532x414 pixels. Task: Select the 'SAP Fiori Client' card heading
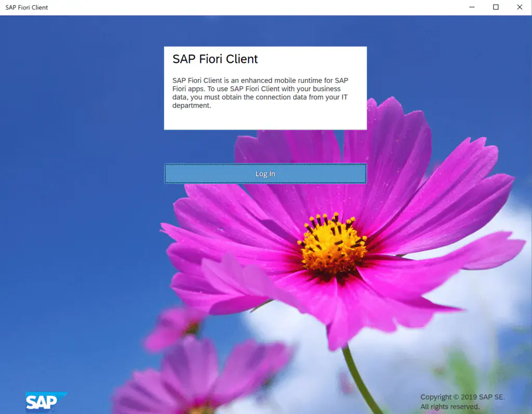tap(215, 59)
